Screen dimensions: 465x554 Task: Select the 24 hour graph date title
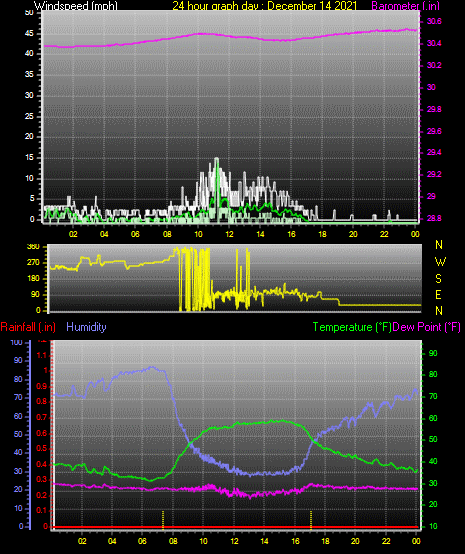click(265, 5)
